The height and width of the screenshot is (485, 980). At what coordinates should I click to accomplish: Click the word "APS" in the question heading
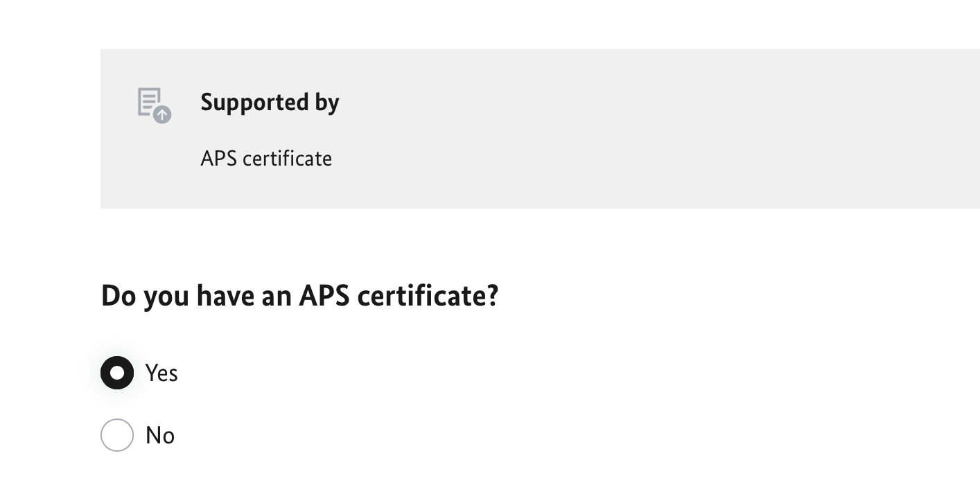[x=324, y=296]
